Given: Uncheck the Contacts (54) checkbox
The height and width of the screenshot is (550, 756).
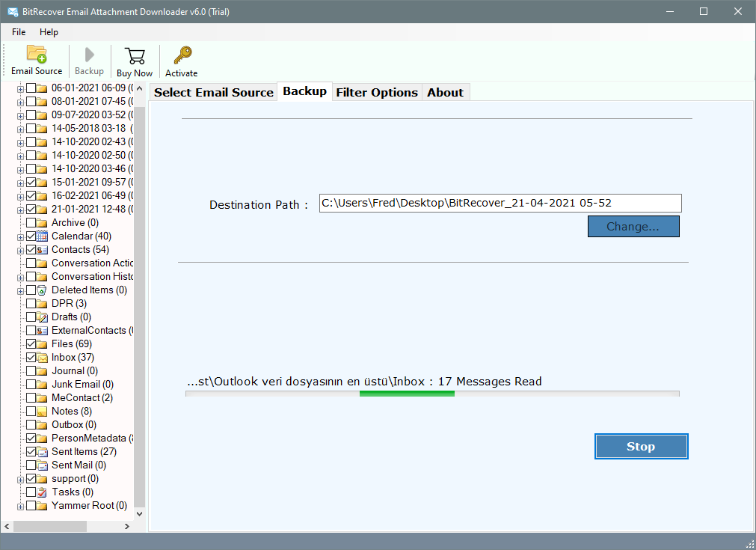Looking at the screenshot, I should 31,249.
